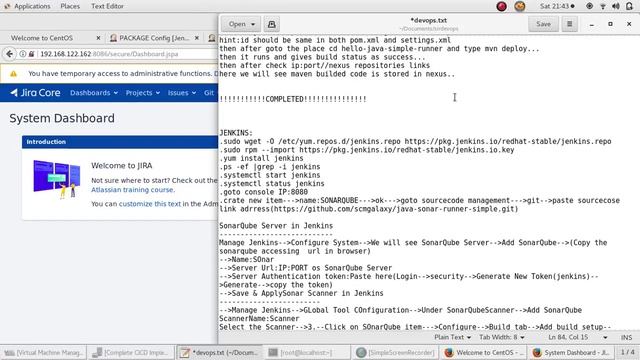Close the PACKAGE Config tab
Image resolution: width=640 pixels, height=360 pixels.
click(197, 38)
